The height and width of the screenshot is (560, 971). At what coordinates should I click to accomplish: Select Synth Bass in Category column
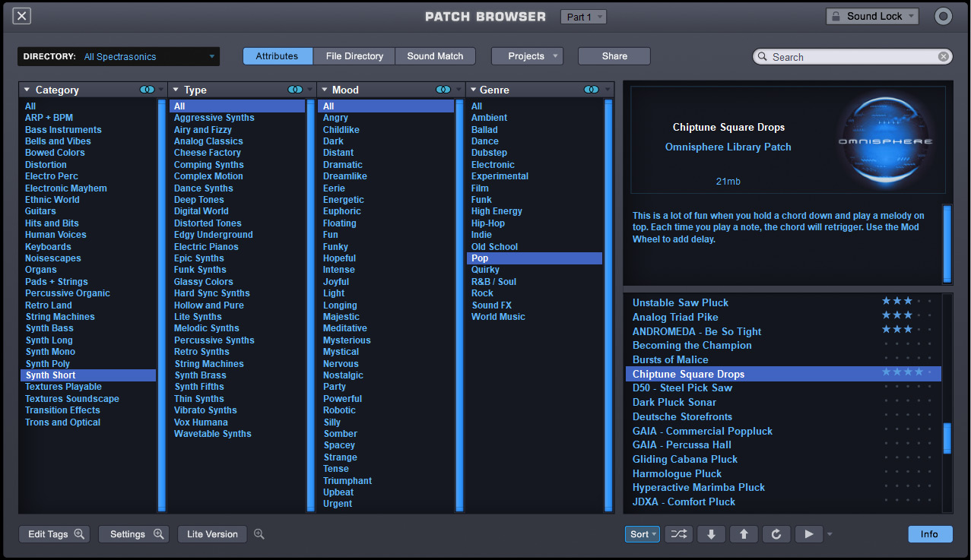49,328
